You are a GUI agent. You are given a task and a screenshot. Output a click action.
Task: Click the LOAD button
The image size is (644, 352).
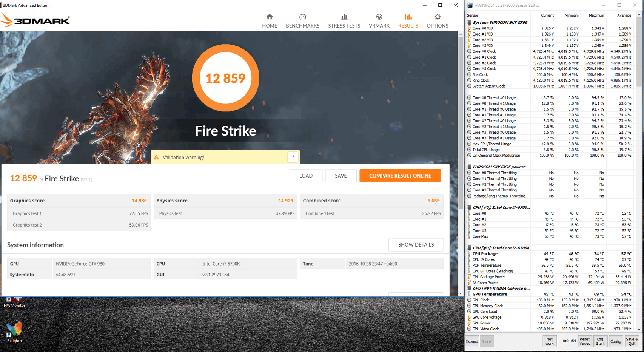(x=306, y=176)
